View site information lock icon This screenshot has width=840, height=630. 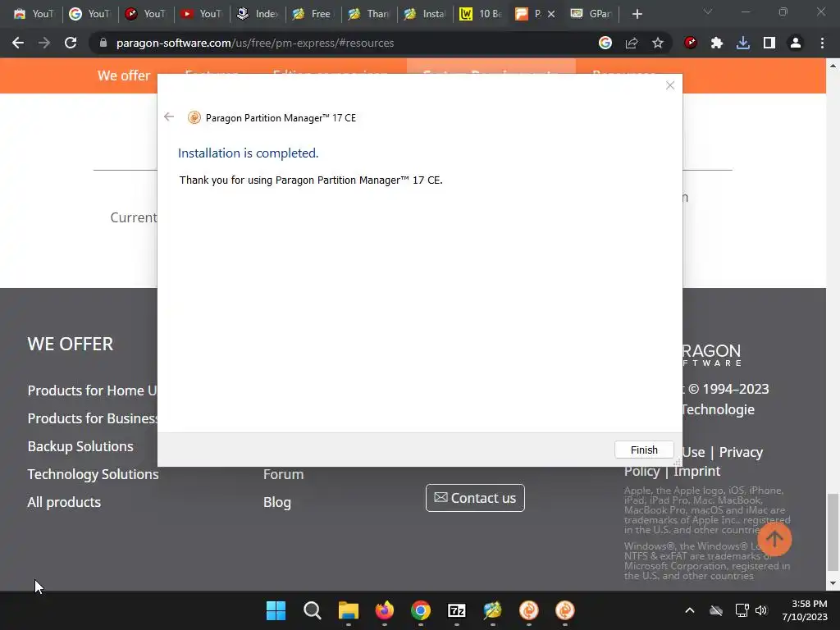pos(103,43)
